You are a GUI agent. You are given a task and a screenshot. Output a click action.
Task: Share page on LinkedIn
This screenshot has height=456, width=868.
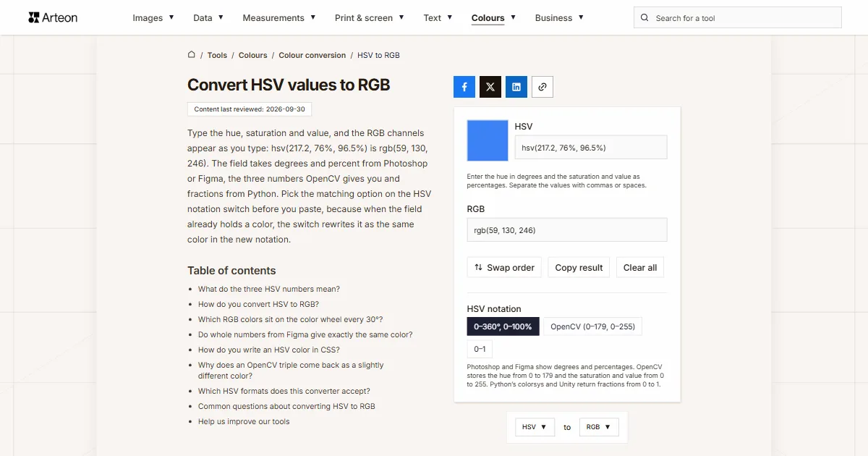point(516,87)
